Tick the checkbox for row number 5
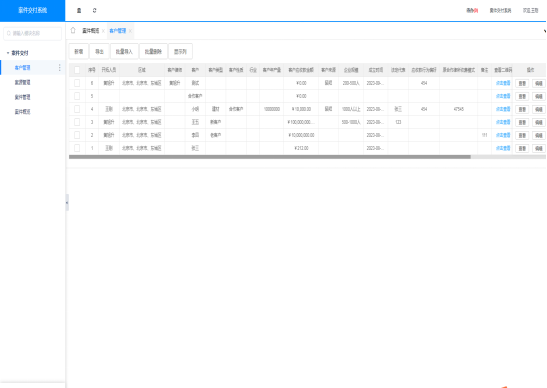The width and height of the screenshot is (547, 388). tap(77, 96)
